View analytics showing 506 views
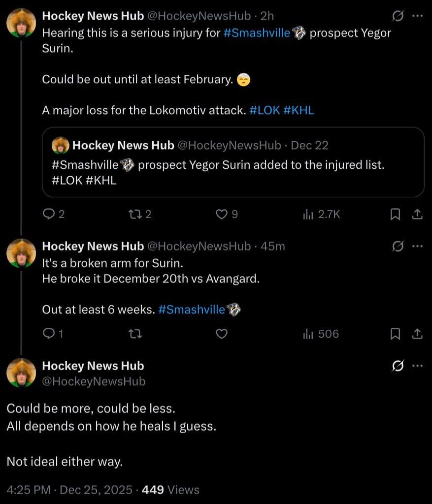432x504 pixels. [321, 334]
